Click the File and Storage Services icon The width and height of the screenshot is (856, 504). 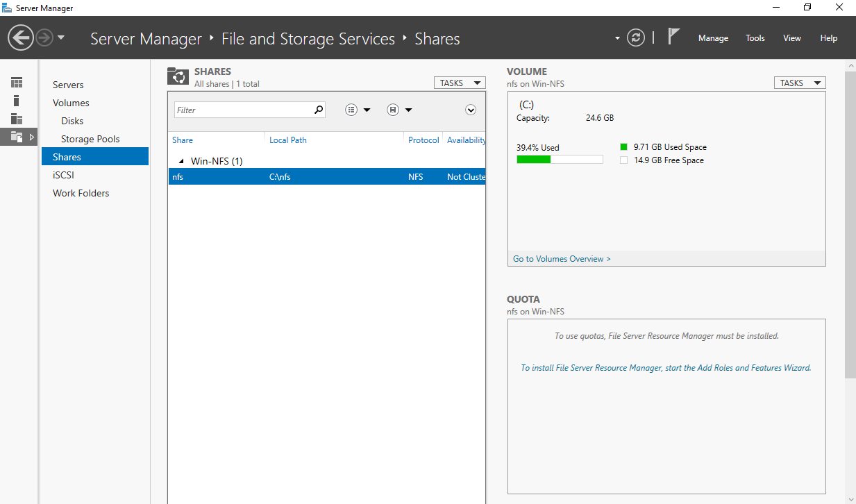click(x=15, y=137)
